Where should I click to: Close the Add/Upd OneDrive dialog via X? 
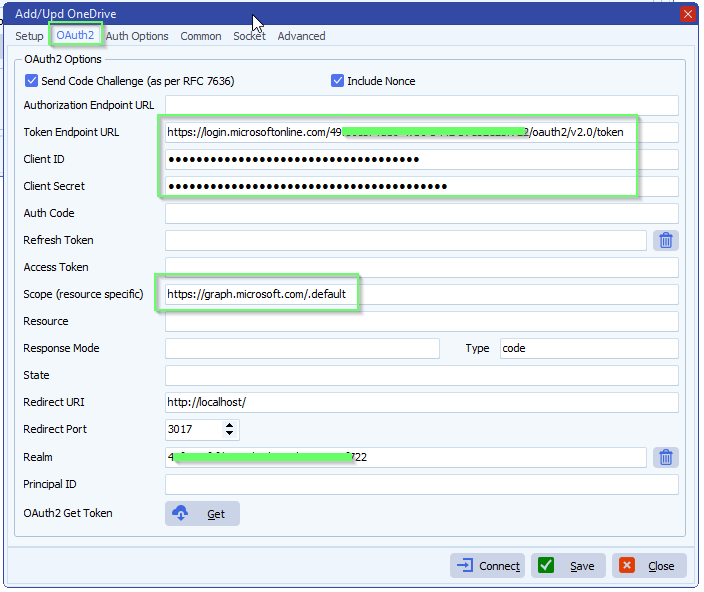(x=687, y=14)
